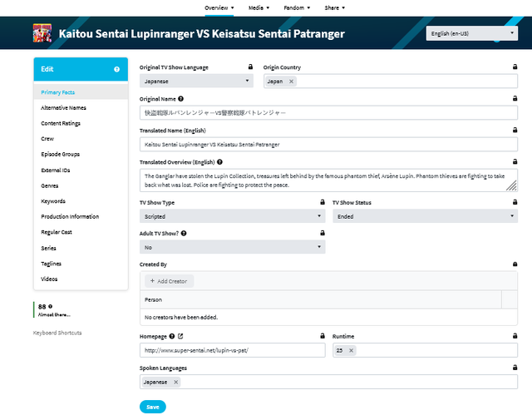Image resolution: width=532 pixels, height=415 pixels.
Task: Open the Keywords section
Action: pos(53,201)
